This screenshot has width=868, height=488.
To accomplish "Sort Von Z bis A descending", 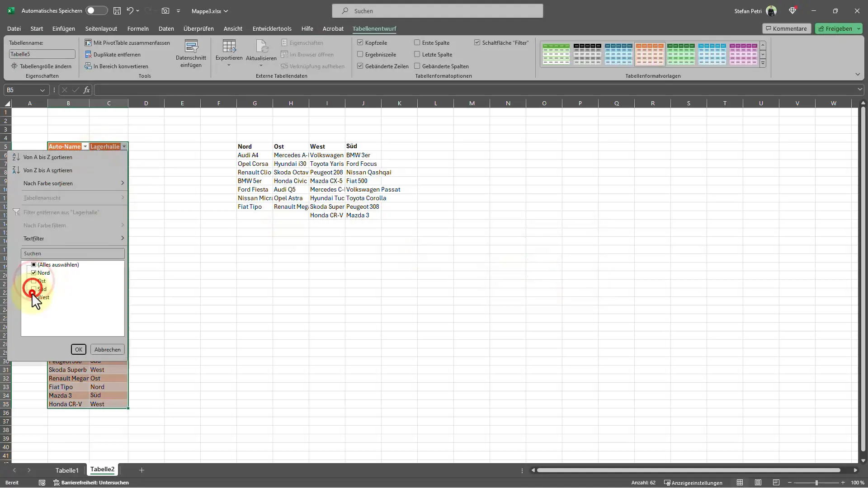I will pyautogui.click(x=47, y=170).
